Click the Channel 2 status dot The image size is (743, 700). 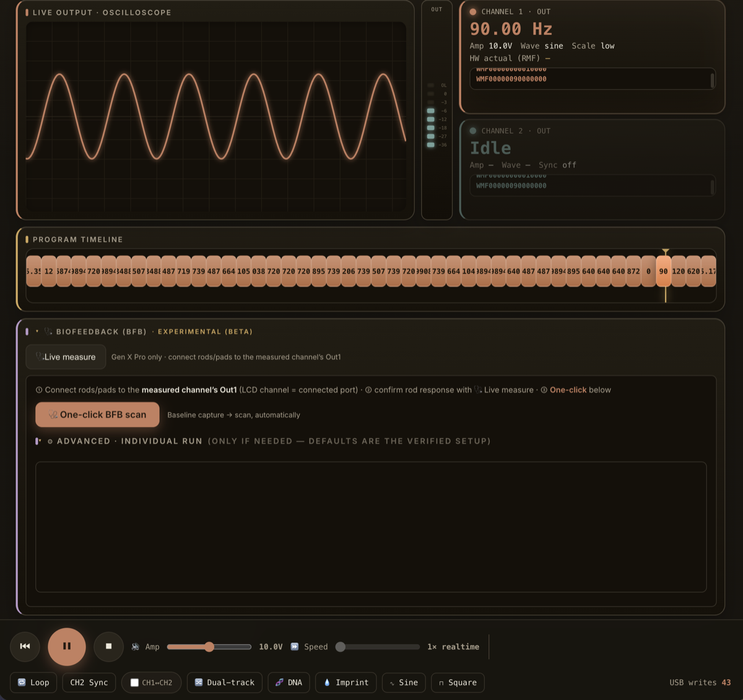coord(473,131)
